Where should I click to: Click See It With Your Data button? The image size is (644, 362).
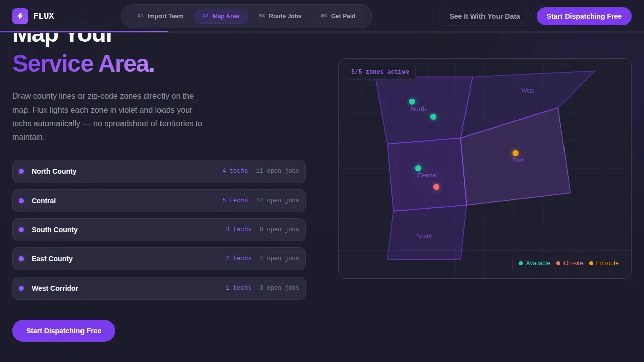coord(485,16)
